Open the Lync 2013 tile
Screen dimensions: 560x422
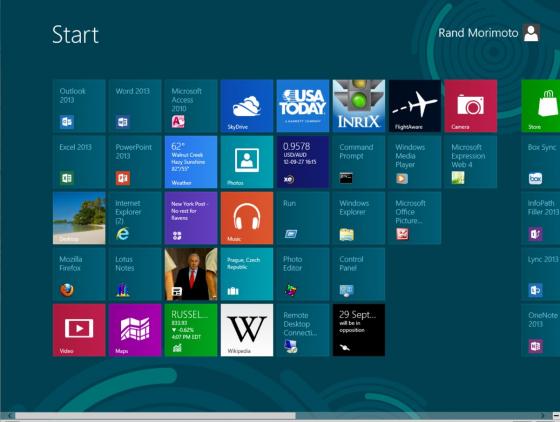[x=541, y=274]
